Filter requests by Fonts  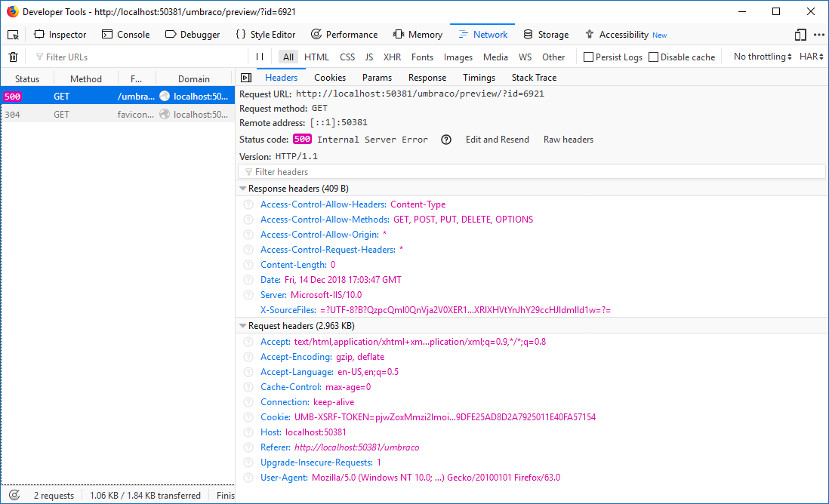[x=423, y=57]
